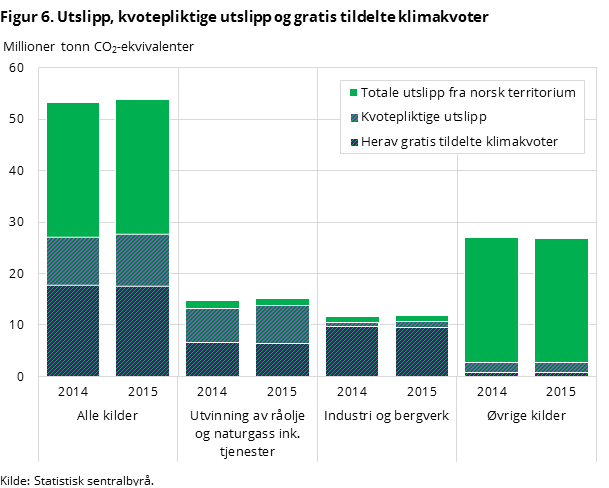The width and height of the screenshot is (609, 488).
Task: Click the dark Herav gratis tildelte legend swatch
Action: point(353,143)
